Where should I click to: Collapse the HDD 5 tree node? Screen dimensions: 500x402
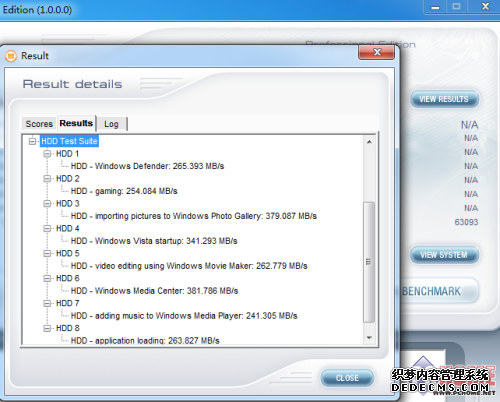click(47, 254)
